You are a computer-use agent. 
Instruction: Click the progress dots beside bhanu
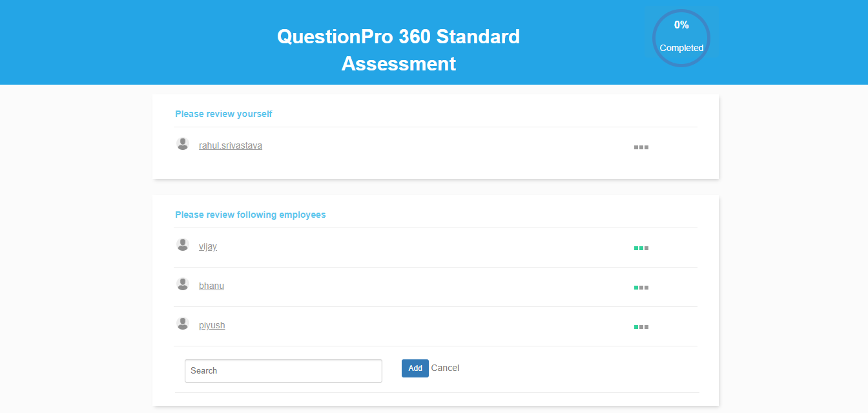(x=641, y=287)
